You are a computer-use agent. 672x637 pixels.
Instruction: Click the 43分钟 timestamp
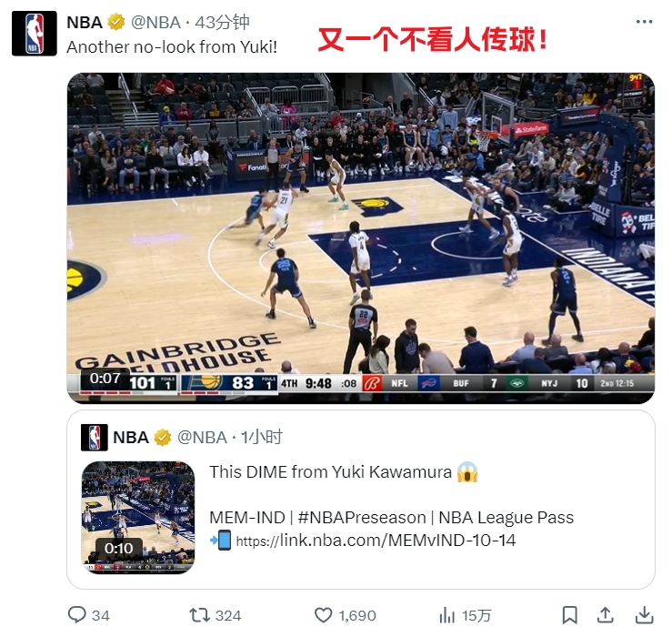click(222, 23)
